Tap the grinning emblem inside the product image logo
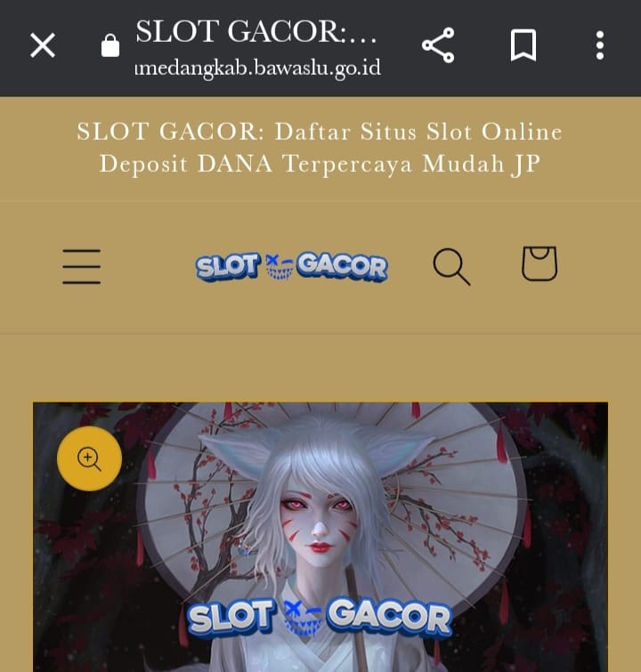The image size is (641, 672). click(x=303, y=619)
